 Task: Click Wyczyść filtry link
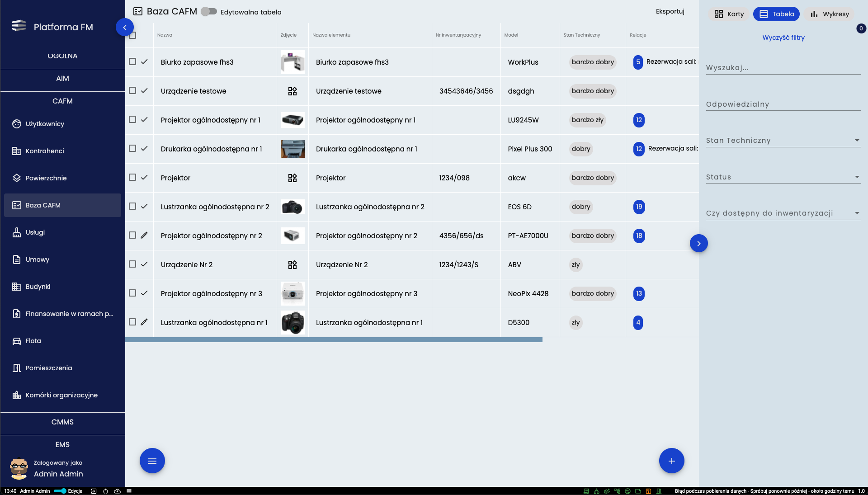pyautogui.click(x=783, y=38)
